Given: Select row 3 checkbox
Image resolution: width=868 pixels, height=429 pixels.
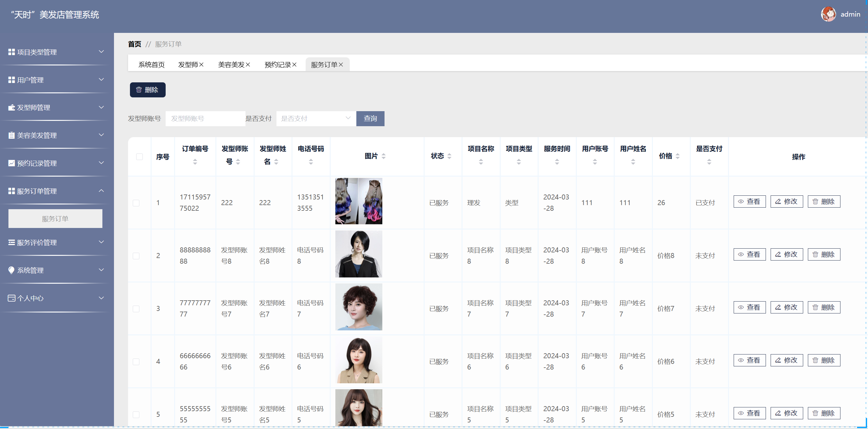Looking at the screenshot, I should click(x=136, y=309).
